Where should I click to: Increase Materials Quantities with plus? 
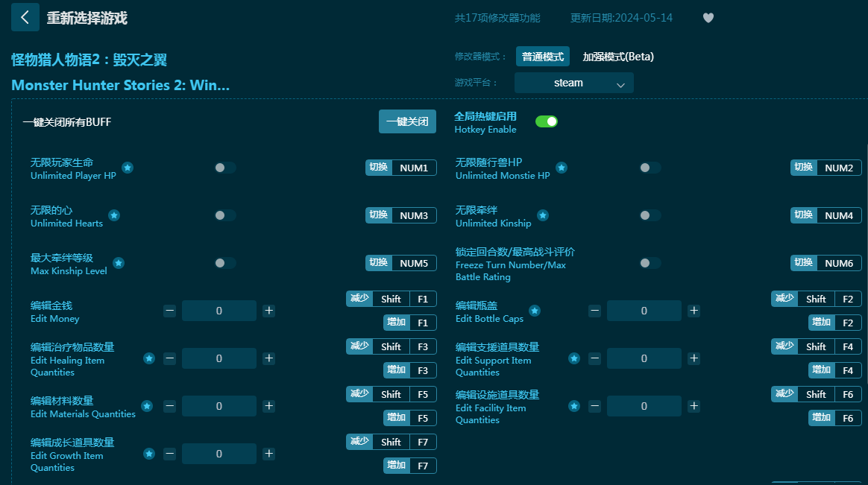pos(269,406)
